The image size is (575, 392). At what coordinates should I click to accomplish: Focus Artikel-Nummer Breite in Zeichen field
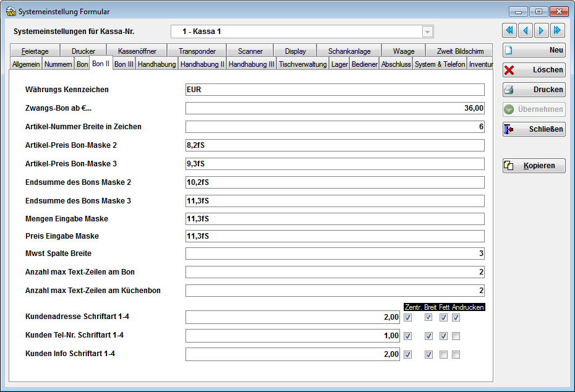pyautogui.click(x=335, y=127)
